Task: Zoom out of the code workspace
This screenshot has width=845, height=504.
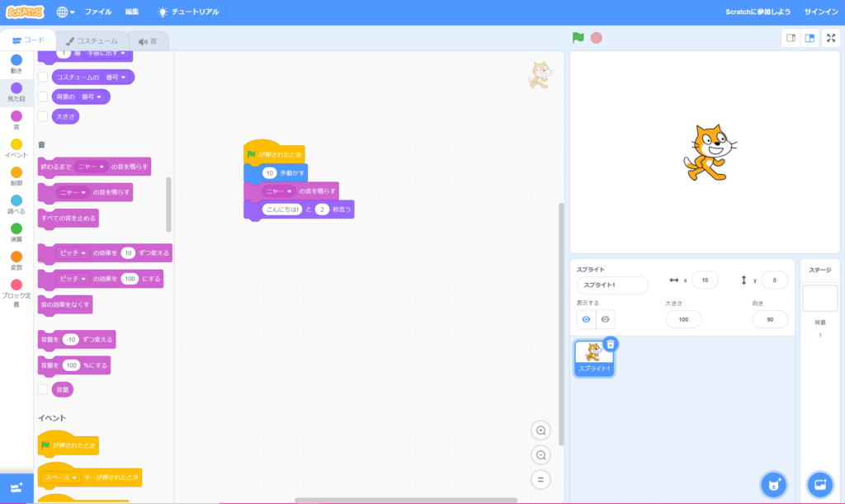Action: pyautogui.click(x=541, y=455)
